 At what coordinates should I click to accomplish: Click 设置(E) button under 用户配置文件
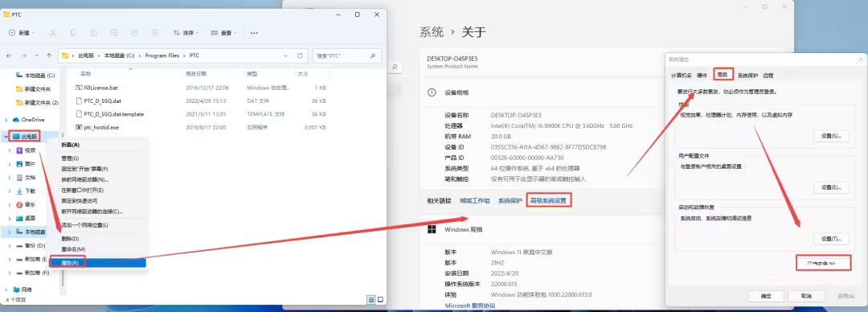click(x=831, y=188)
